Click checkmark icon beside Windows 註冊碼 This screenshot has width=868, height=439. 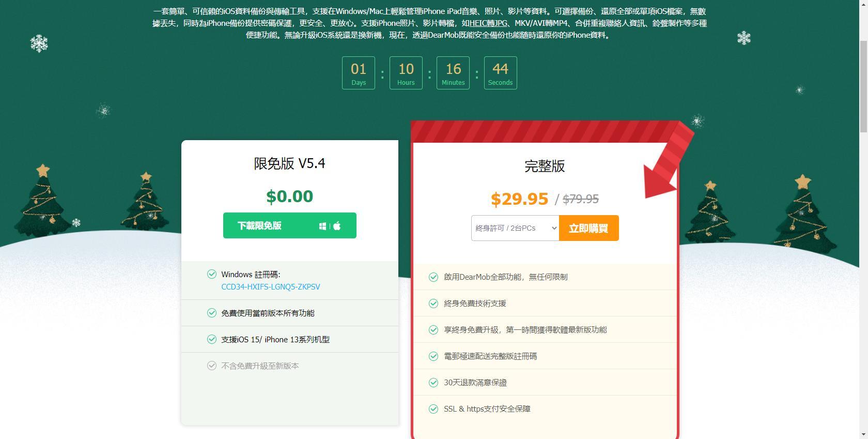(x=212, y=274)
